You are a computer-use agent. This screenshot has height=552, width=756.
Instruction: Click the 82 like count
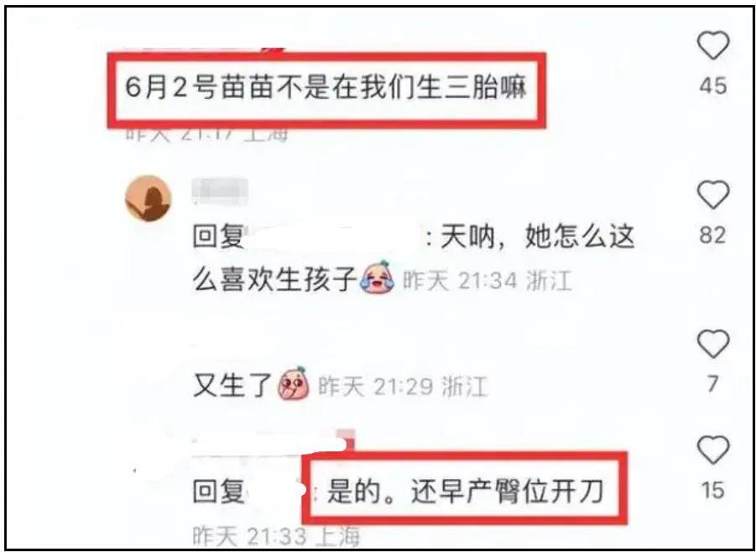pyautogui.click(x=712, y=235)
